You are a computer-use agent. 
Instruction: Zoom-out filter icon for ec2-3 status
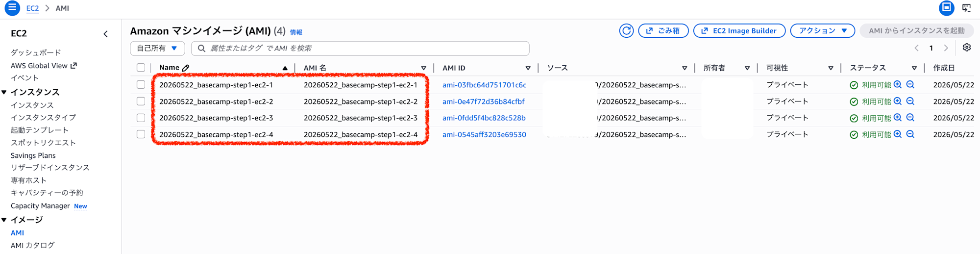click(x=910, y=118)
